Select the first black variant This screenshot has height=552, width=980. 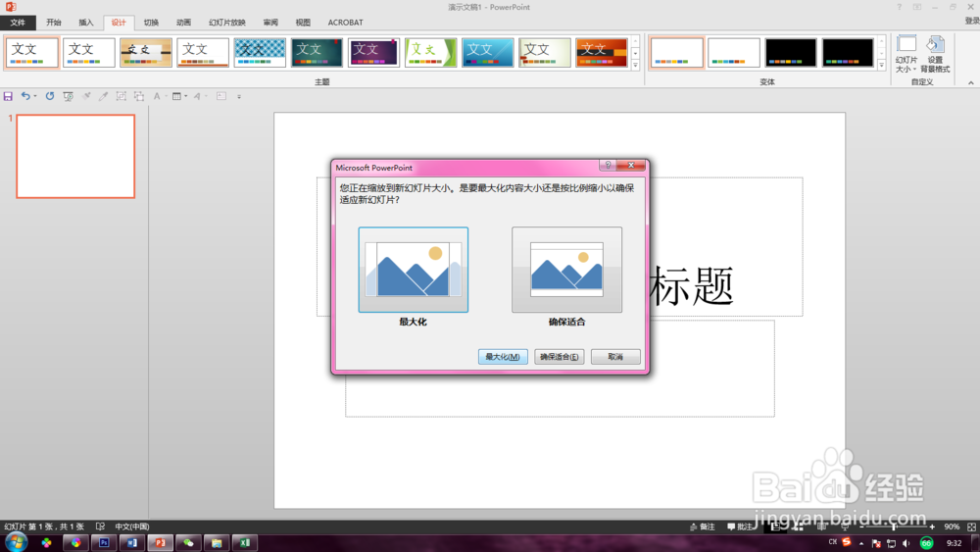tap(791, 53)
